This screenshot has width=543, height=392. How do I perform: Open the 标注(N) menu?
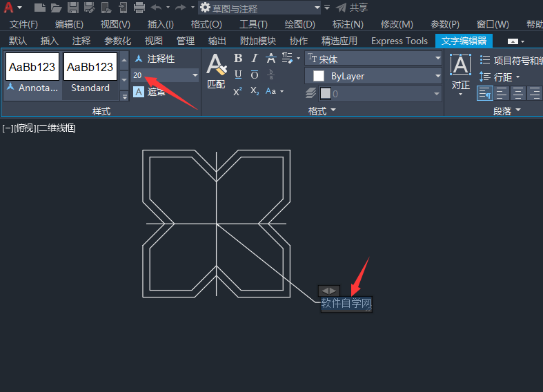tap(348, 24)
